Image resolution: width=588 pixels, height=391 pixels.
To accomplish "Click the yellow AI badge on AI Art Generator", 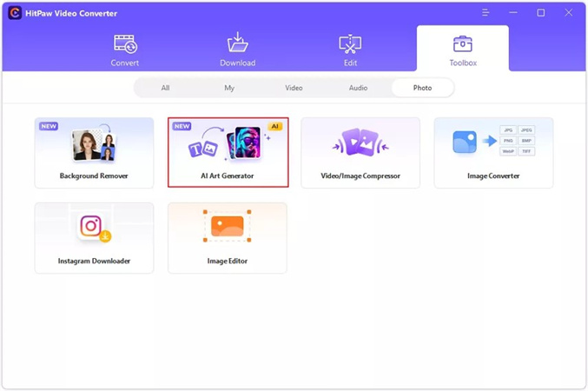I will pos(274,126).
